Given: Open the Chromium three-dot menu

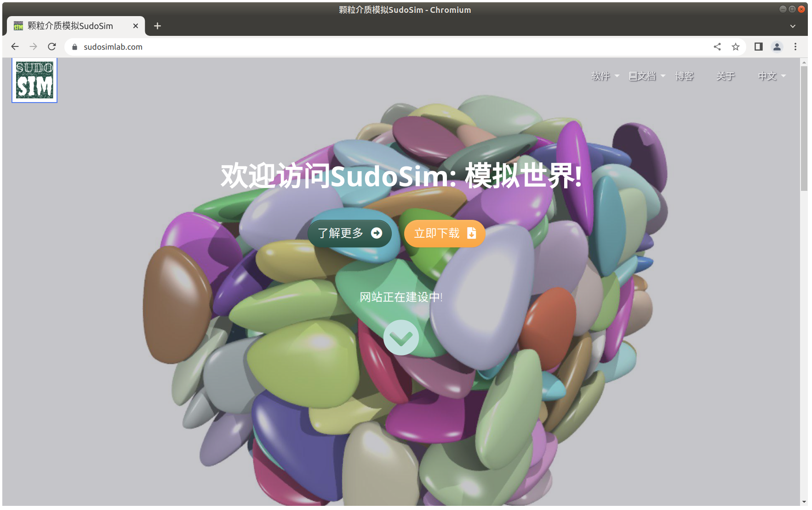Looking at the screenshot, I should pyautogui.click(x=795, y=46).
